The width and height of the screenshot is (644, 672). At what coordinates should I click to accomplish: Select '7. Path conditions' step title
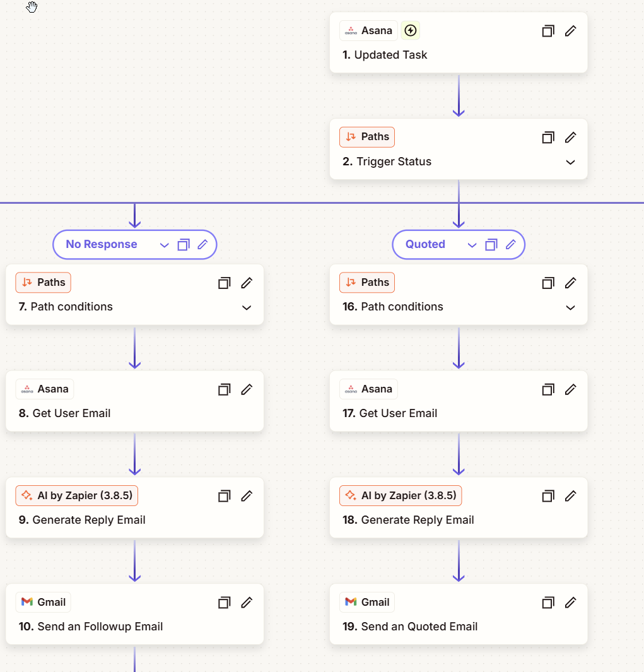(66, 307)
